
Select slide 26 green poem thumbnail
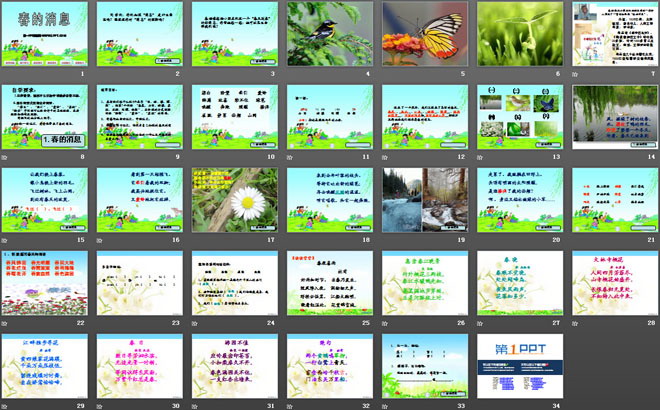point(425,283)
